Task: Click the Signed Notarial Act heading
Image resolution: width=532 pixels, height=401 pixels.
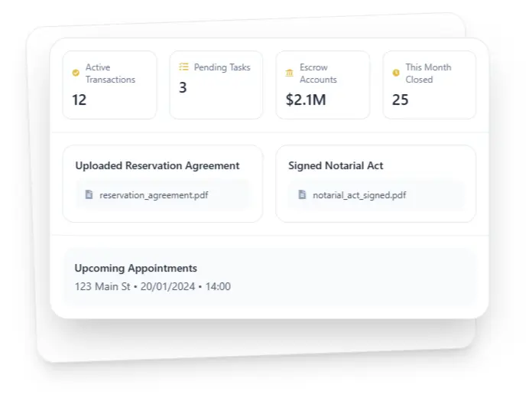Action: (336, 166)
